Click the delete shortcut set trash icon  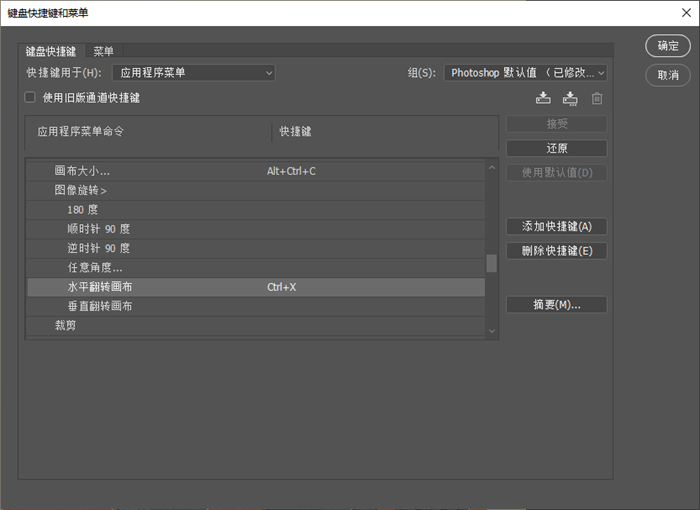coord(597,98)
